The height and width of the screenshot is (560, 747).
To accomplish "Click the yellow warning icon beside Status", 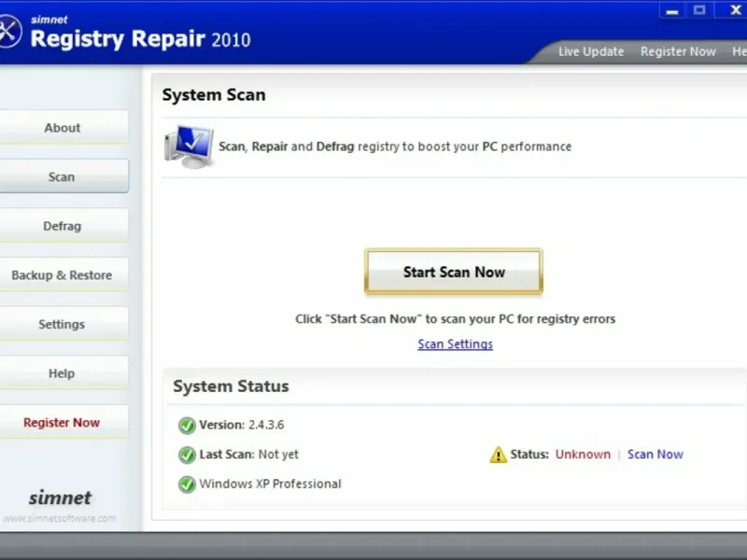I will pos(499,455).
